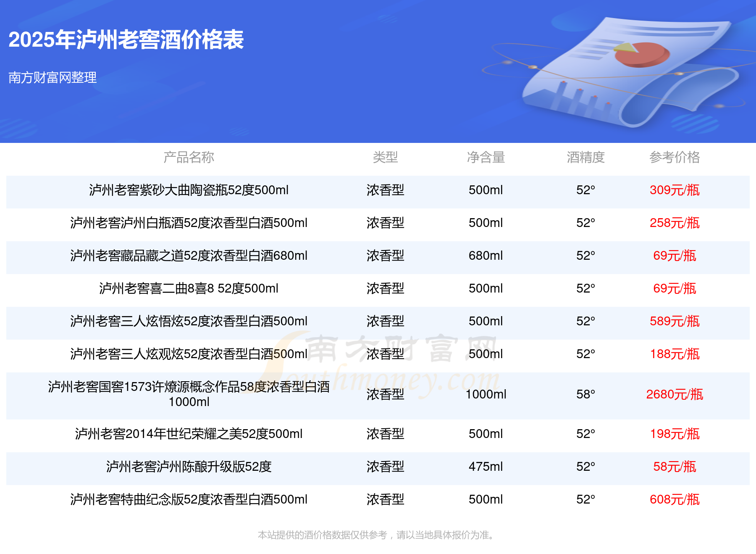Click the price "2680元/瓶"

tap(675, 394)
